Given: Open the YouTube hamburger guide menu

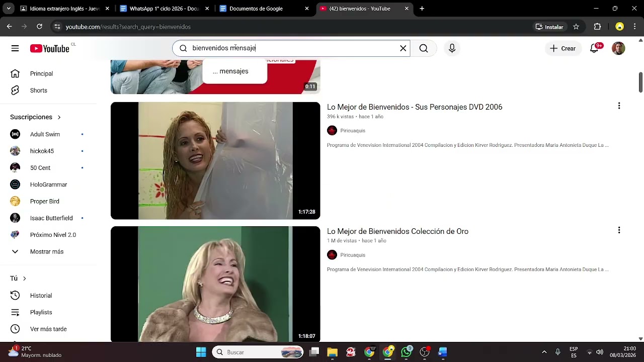Looking at the screenshot, I should click(x=15, y=48).
